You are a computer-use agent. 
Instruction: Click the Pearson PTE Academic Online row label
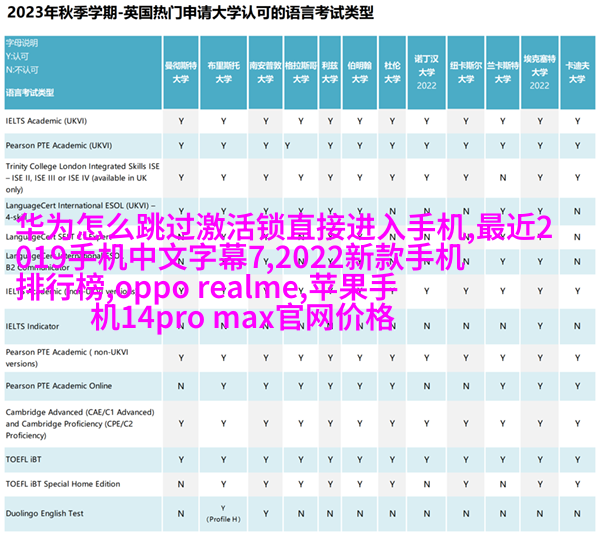(x=59, y=386)
